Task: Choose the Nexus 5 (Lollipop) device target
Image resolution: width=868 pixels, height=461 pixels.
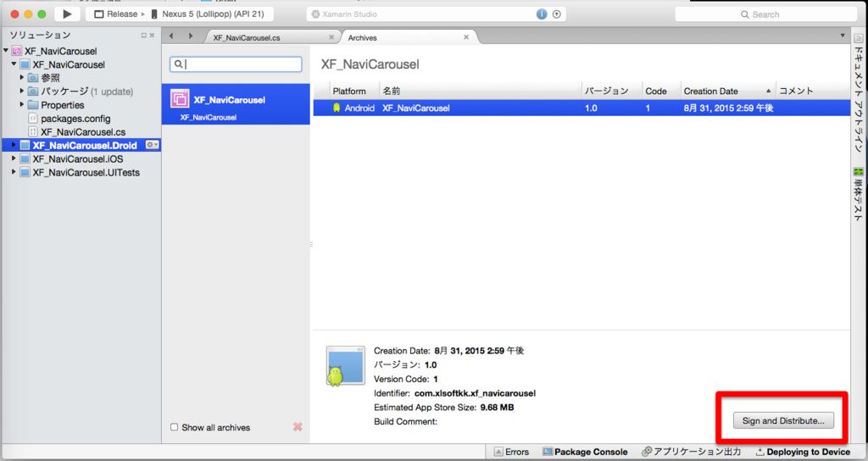Action: point(207,14)
